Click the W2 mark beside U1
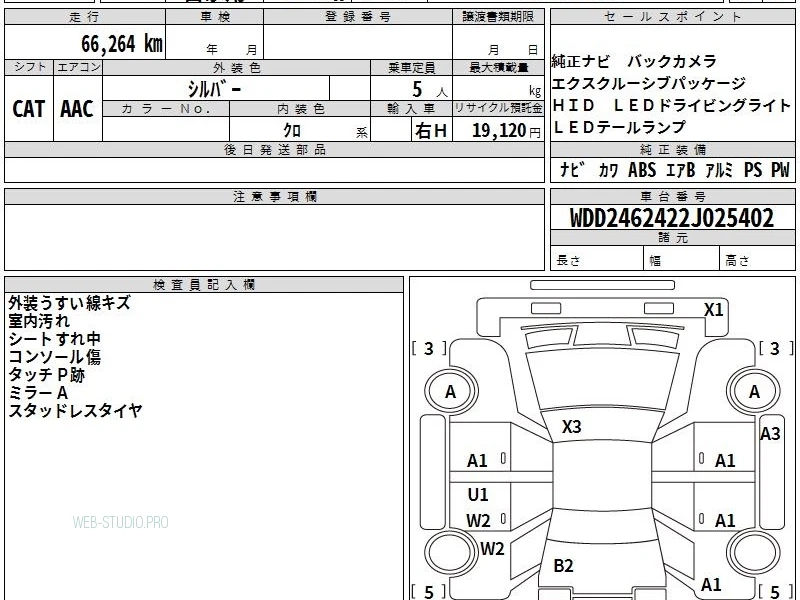Viewport: 800px width, 600px height. tap(478, 521)
